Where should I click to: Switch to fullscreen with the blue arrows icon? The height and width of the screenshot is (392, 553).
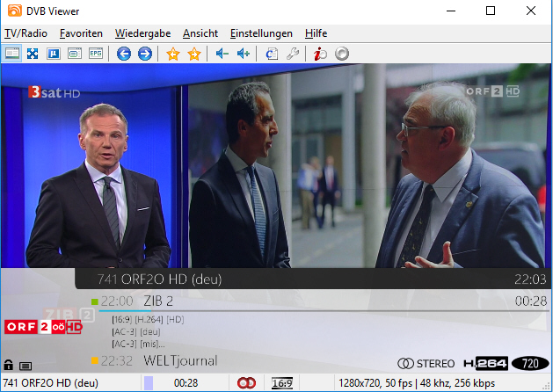point(33,54)
